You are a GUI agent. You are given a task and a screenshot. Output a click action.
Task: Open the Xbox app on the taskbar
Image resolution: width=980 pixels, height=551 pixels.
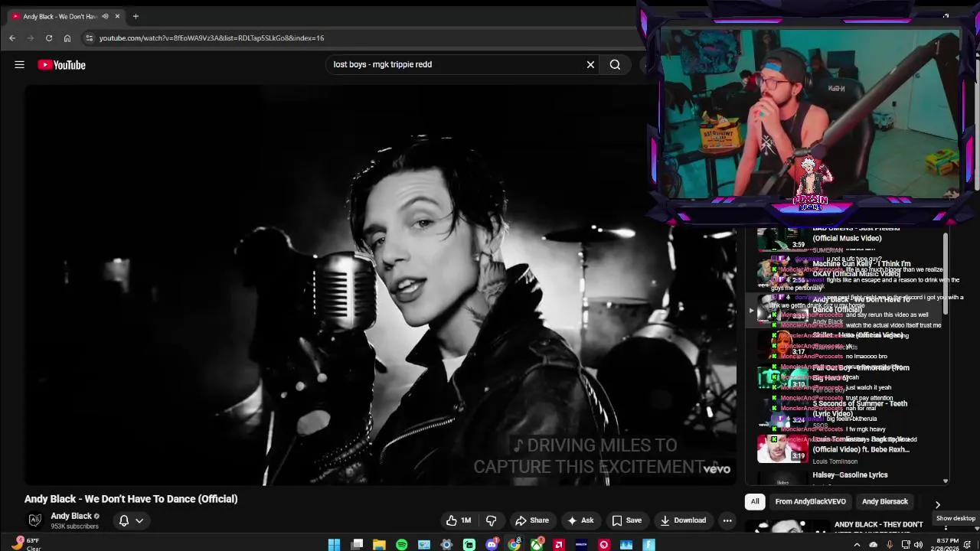click(537, 545)
